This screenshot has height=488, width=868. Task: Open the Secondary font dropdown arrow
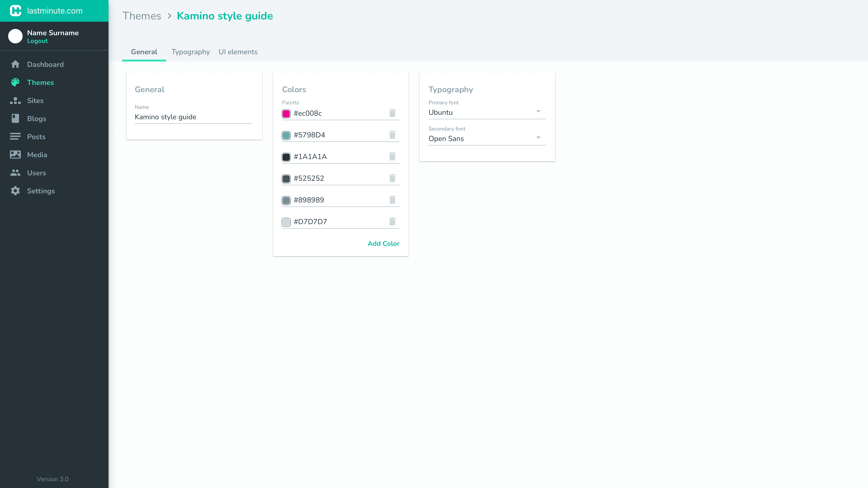click(x=538, y=138)
